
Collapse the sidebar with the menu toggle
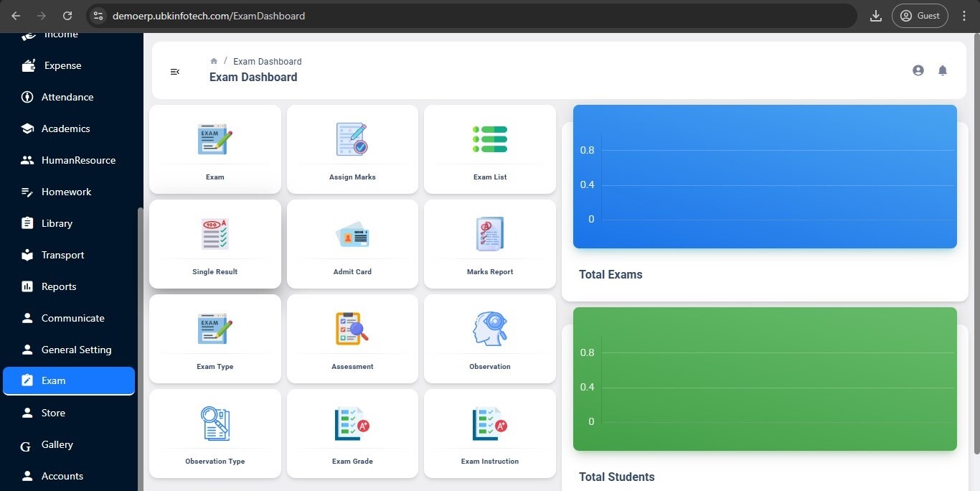(174, 72)
